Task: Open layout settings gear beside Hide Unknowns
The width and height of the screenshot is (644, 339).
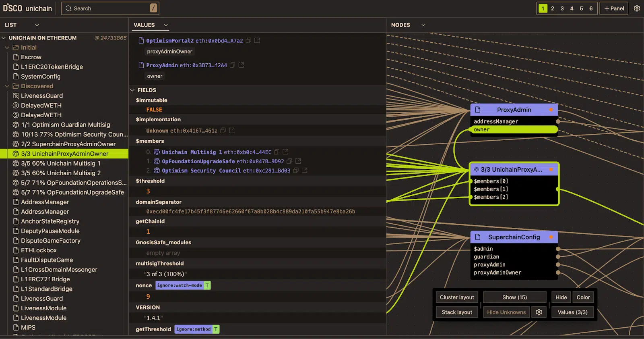Action: (539, 312)
